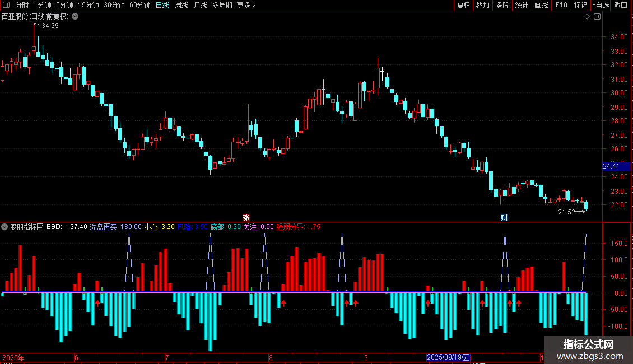Select the 1分钟 period tab

43,5
